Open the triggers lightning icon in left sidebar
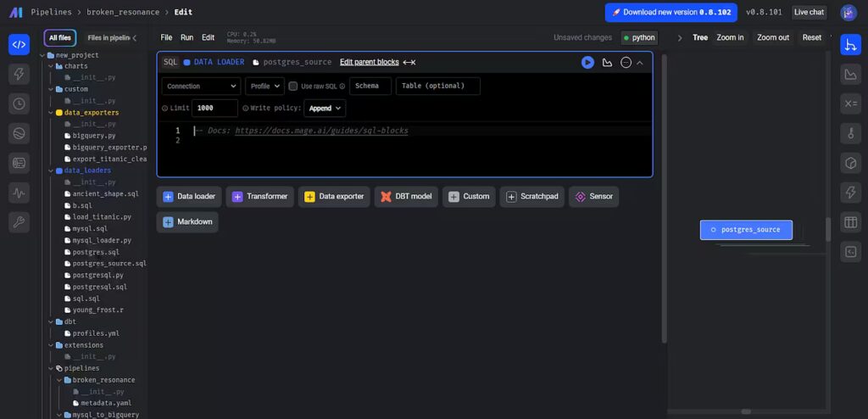 (19, 74)
